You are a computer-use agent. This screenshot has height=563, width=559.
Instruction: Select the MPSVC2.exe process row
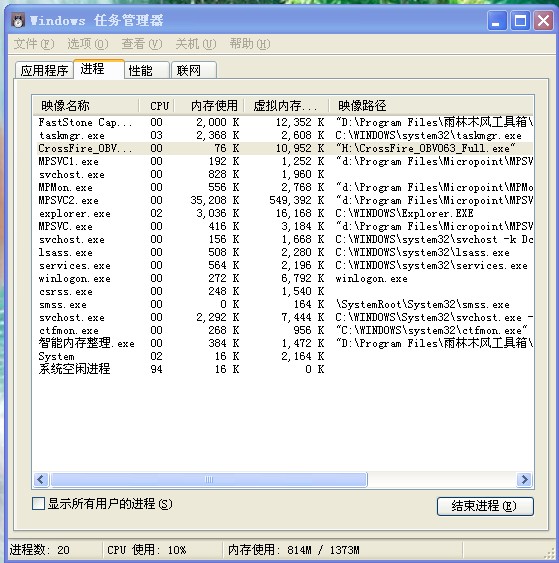282,200
